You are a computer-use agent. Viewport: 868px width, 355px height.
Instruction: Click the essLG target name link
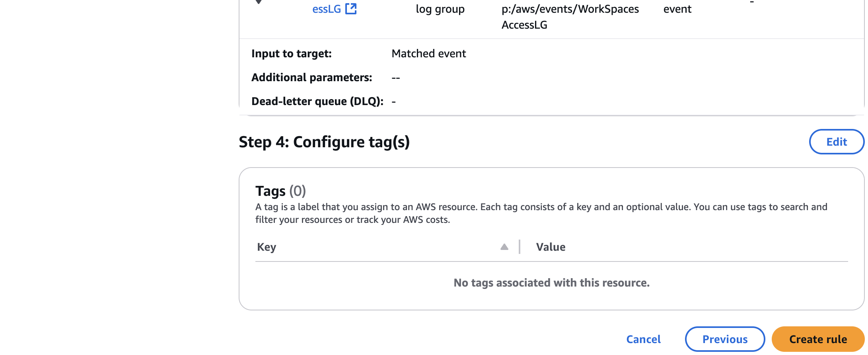326,9
